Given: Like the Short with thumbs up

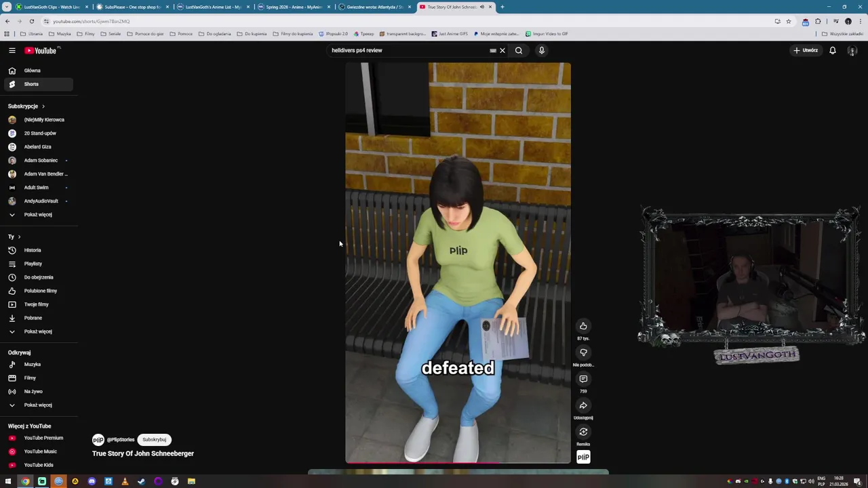Looking at the screenshot, I should (x=583, y=326).
